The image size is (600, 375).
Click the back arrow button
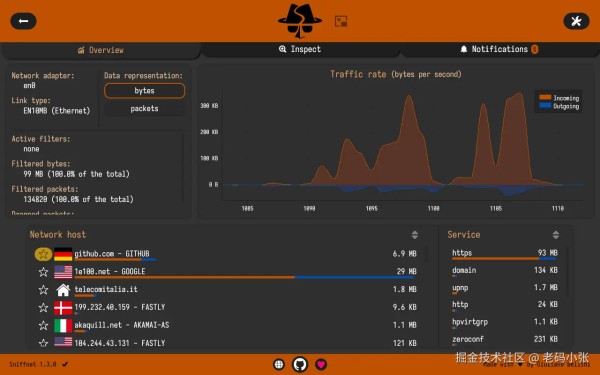point(23,21)
